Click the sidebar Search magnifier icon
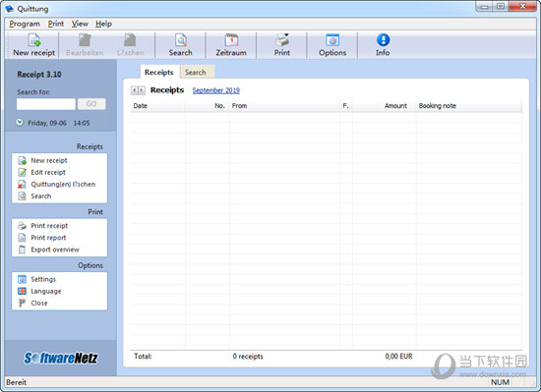Viewport: 541px width, 392px height. (x=22, y=196)
